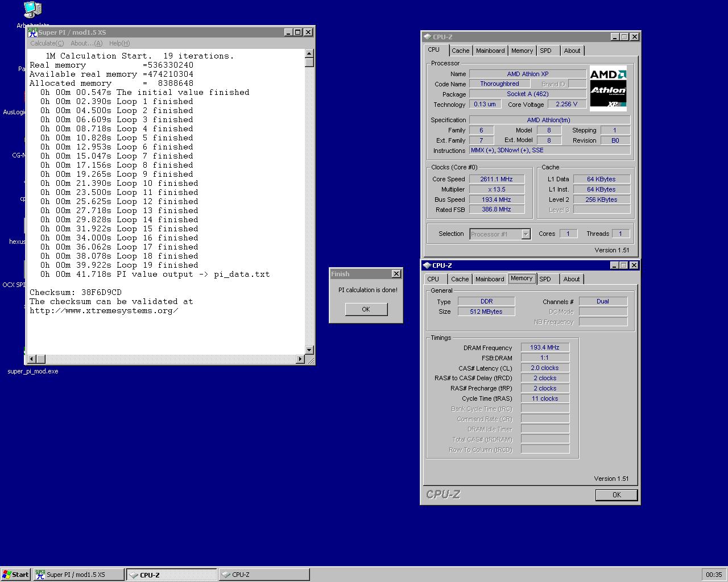Click the Code Name field Thoroughbred

[499, 84]
